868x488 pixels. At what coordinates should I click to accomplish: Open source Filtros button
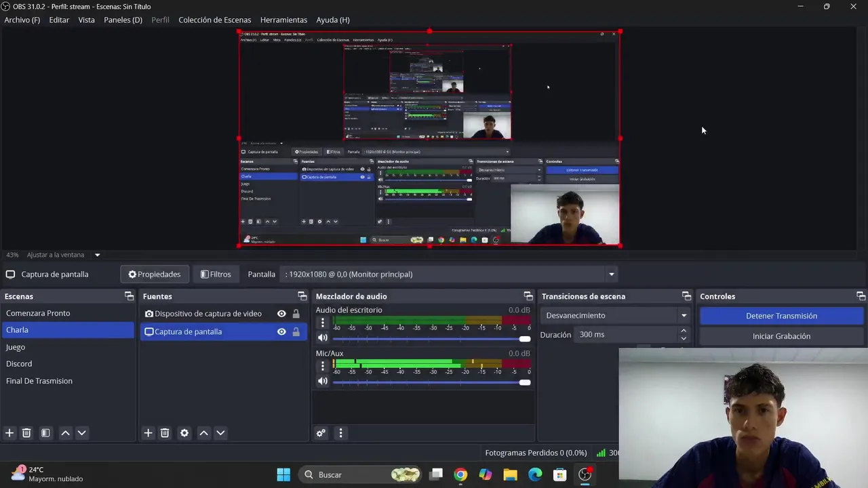click(216, 274)
